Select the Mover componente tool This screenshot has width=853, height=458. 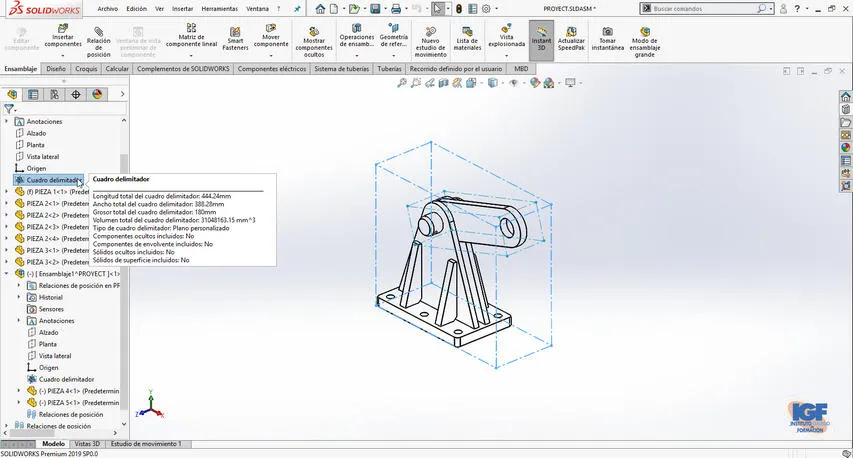click(271, 36)
